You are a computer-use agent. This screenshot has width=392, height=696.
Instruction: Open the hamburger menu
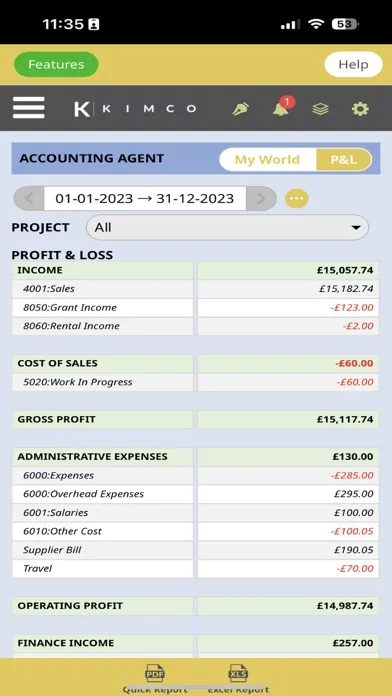(28, 108)
